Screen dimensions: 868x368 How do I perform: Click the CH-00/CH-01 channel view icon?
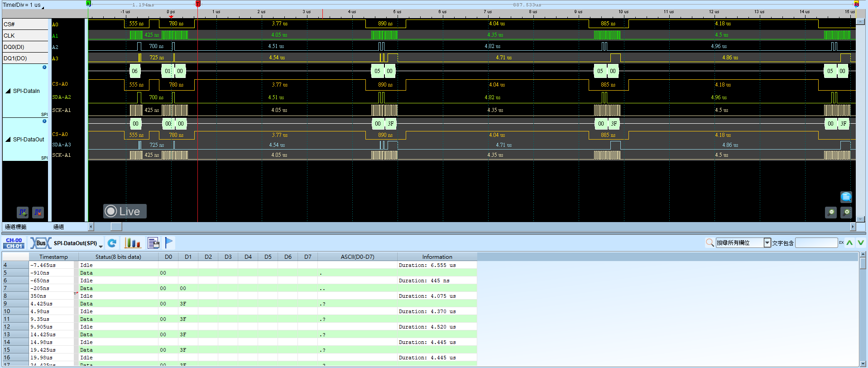click(14, 243)
